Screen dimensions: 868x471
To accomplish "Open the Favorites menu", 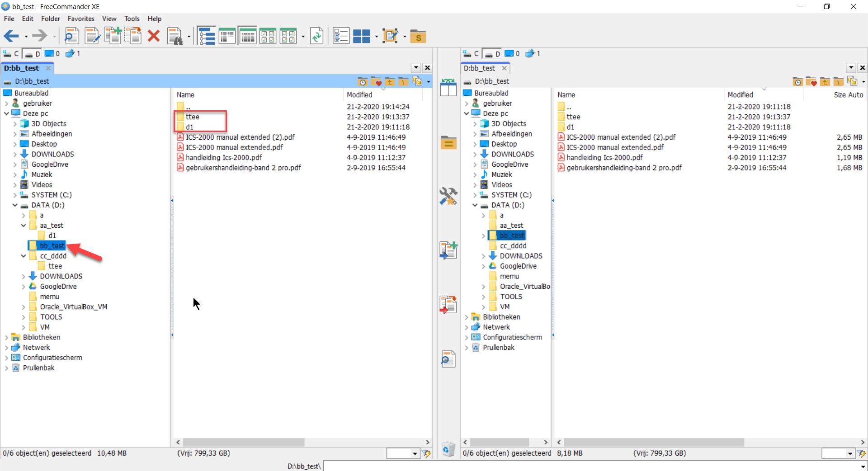I will 81,19.
